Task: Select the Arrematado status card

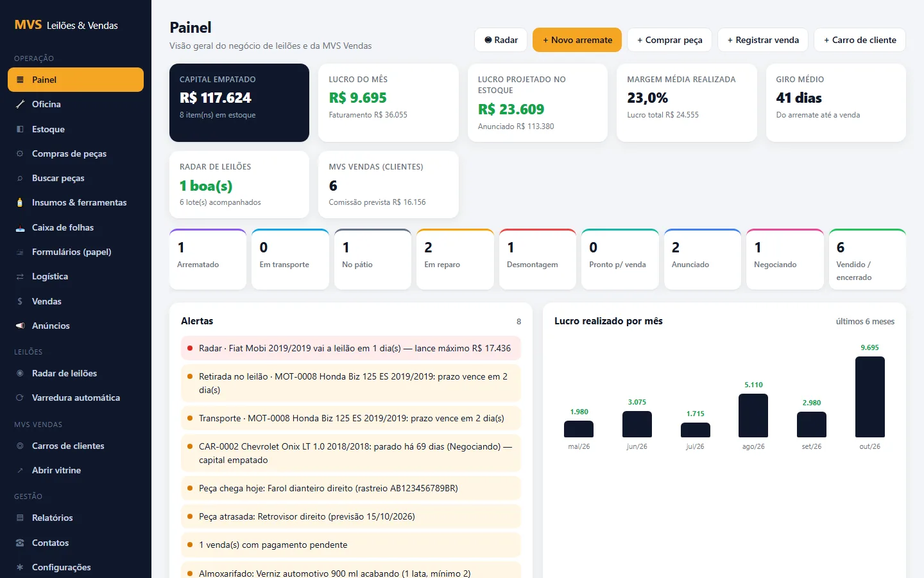Action: click(208, 259)
